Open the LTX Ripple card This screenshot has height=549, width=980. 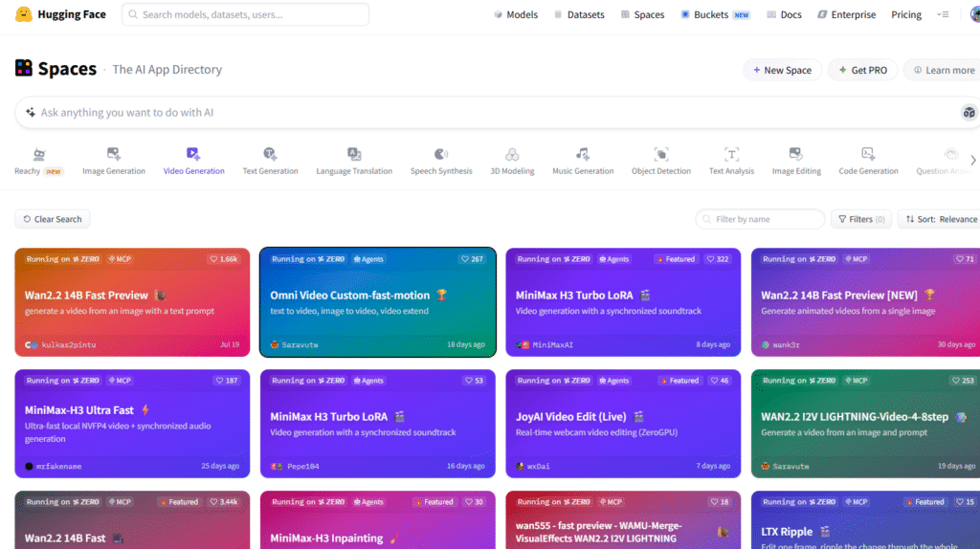click(865, 519)
